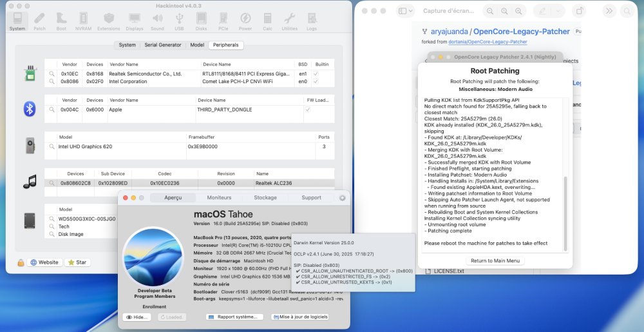The image size is (644, 332).
Task: Click the Bluetooth icon in Peripherals
Action: pyautogui.click(x=30, y=109)
